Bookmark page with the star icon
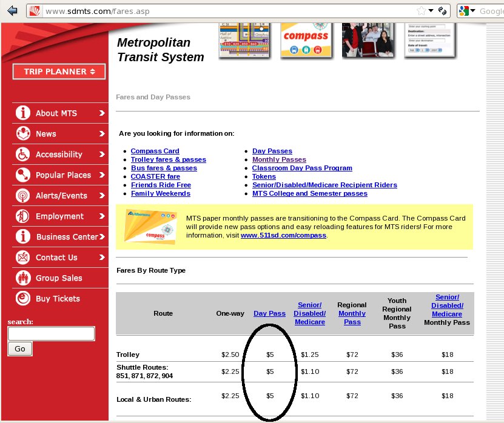504x423 pixels. pos(421,11)
